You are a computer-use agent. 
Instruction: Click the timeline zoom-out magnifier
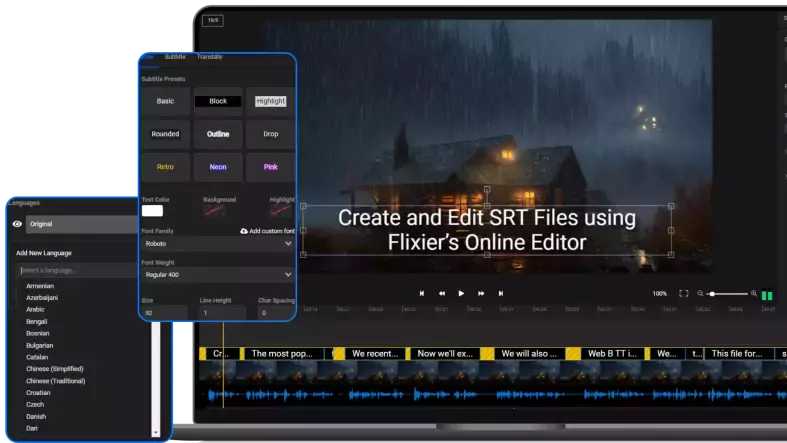(x=701, y=294)
